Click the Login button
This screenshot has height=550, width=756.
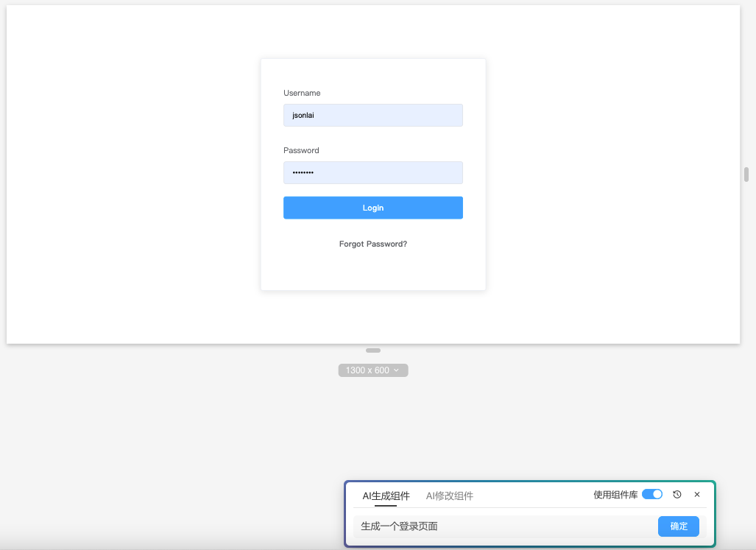click(x=373, y=208)
